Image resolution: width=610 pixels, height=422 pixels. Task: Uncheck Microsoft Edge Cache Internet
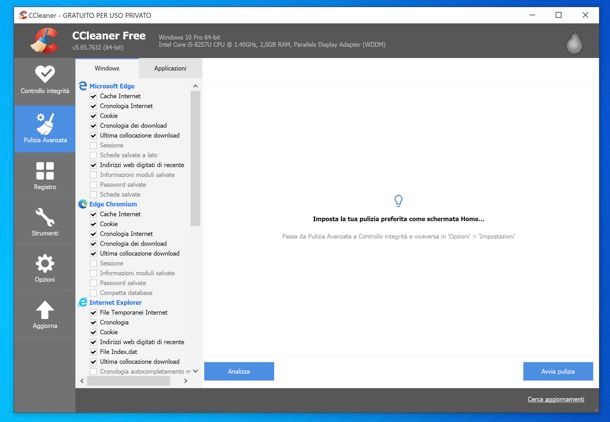tap(93, 96)
